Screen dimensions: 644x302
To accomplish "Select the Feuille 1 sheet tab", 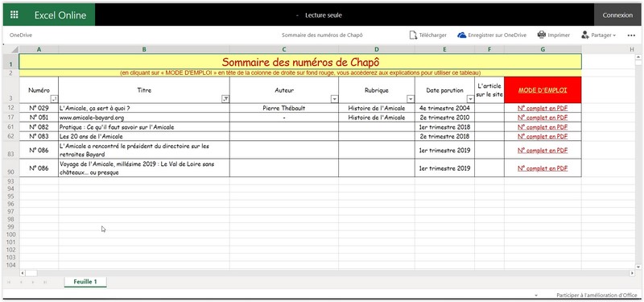I will coord(85,282).
